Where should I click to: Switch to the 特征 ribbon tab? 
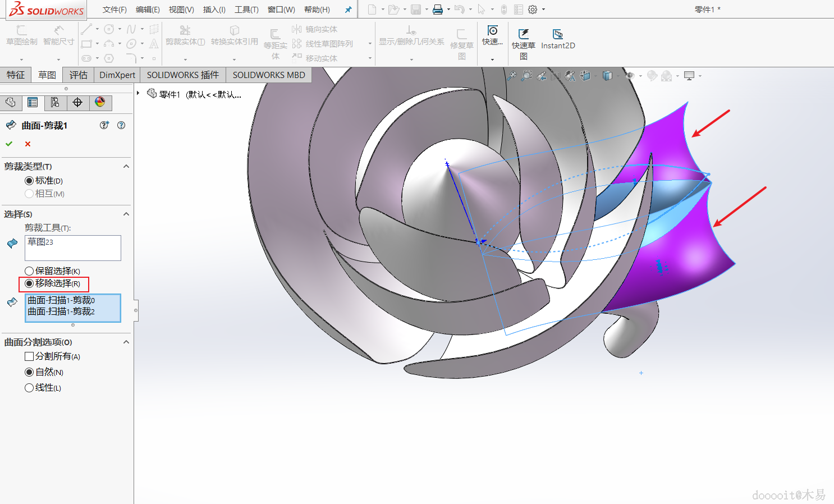point(16,75)
